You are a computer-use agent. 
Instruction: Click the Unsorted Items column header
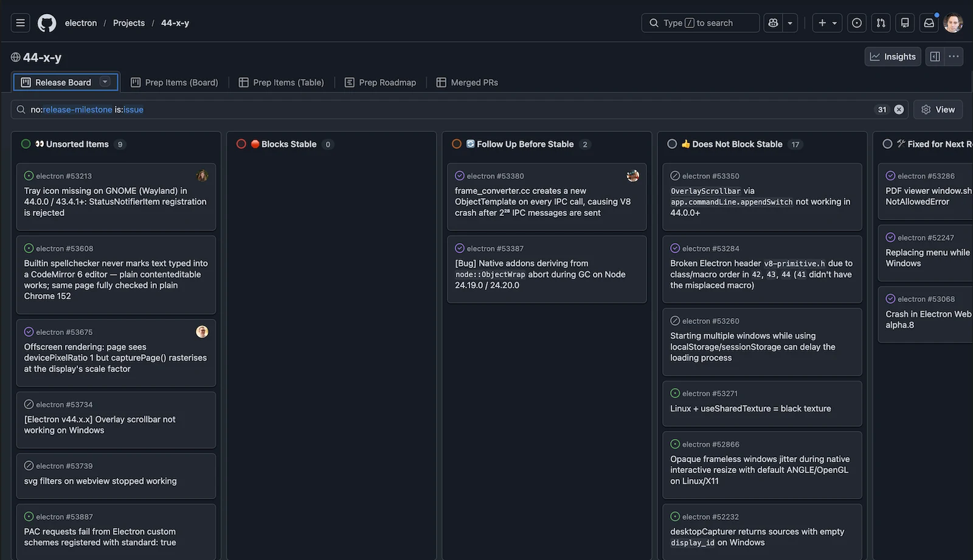coord(77,144)
